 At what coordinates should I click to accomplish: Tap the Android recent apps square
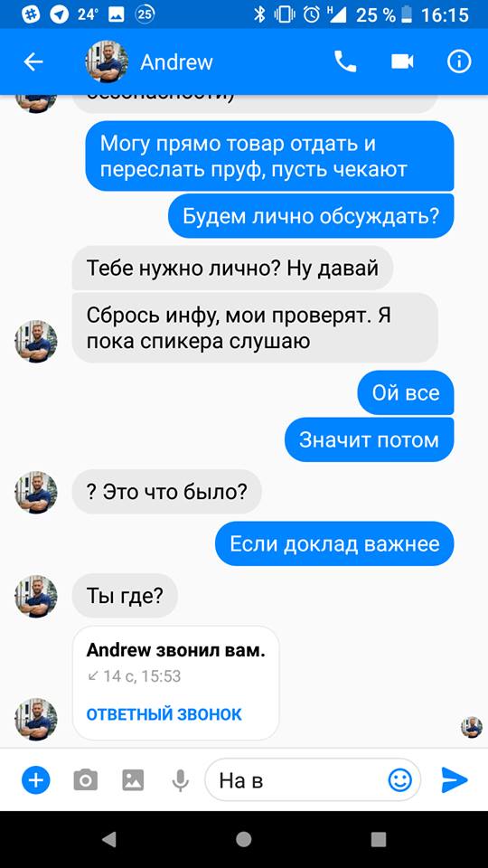point(379,839)
